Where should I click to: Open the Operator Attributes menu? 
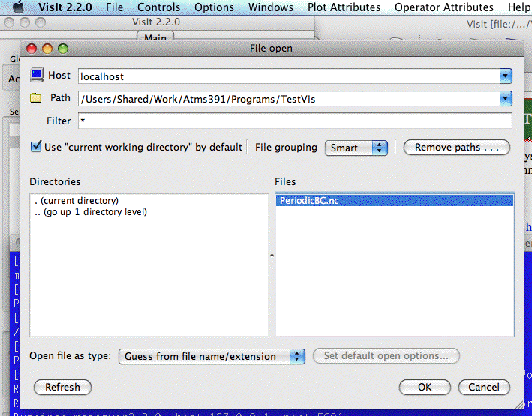click(444, 7)
